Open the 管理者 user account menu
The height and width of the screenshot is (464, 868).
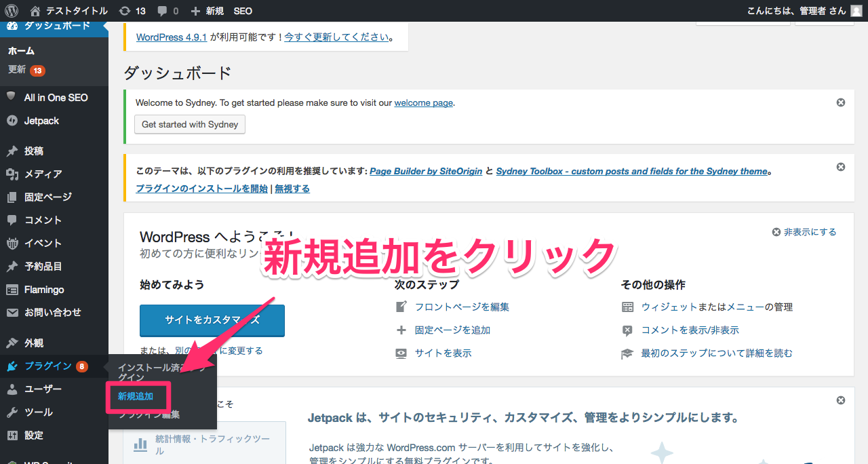click(796, 11)
